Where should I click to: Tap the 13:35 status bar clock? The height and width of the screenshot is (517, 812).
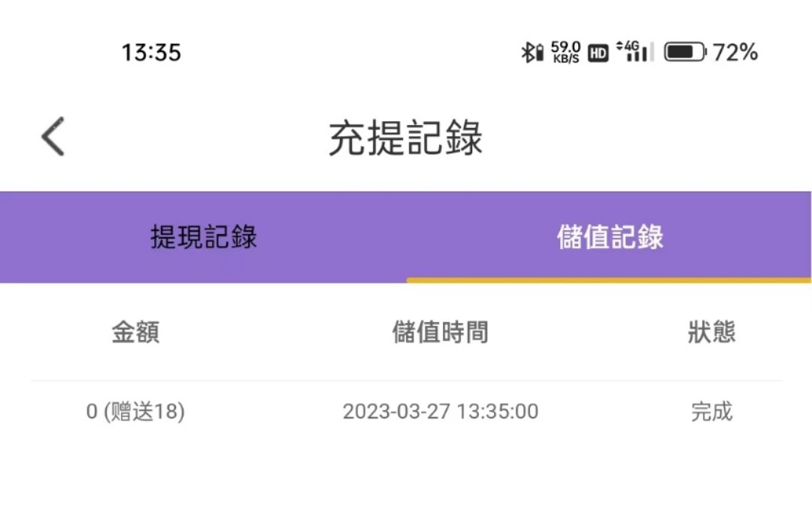151,53
